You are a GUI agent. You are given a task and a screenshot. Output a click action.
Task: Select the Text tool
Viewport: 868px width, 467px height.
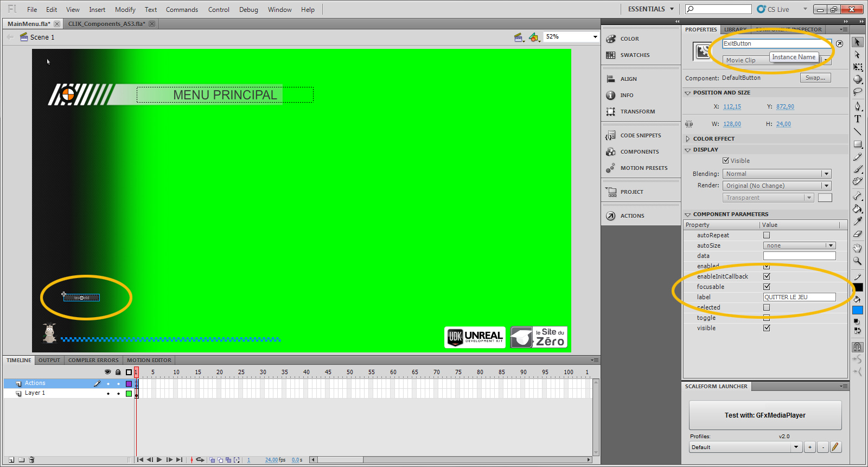click(x=858, y=119)
